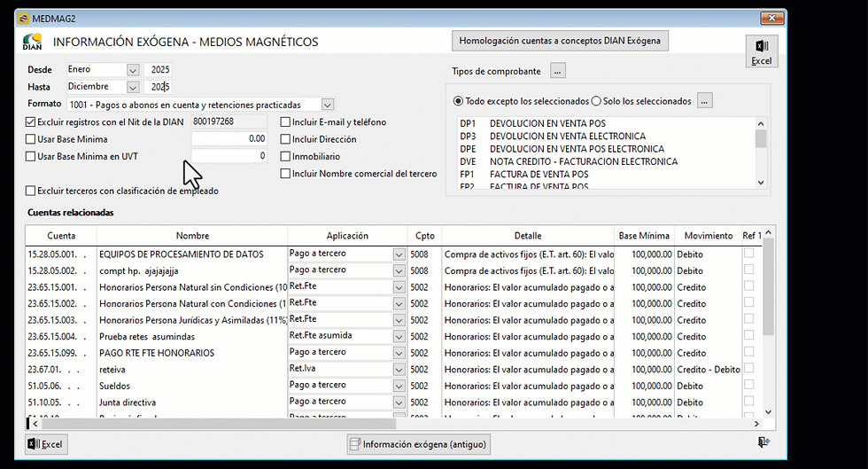The image size is (868, 469).
Task: Enable Usar Base Minima en UVT
Action: [x=30, y=156]
